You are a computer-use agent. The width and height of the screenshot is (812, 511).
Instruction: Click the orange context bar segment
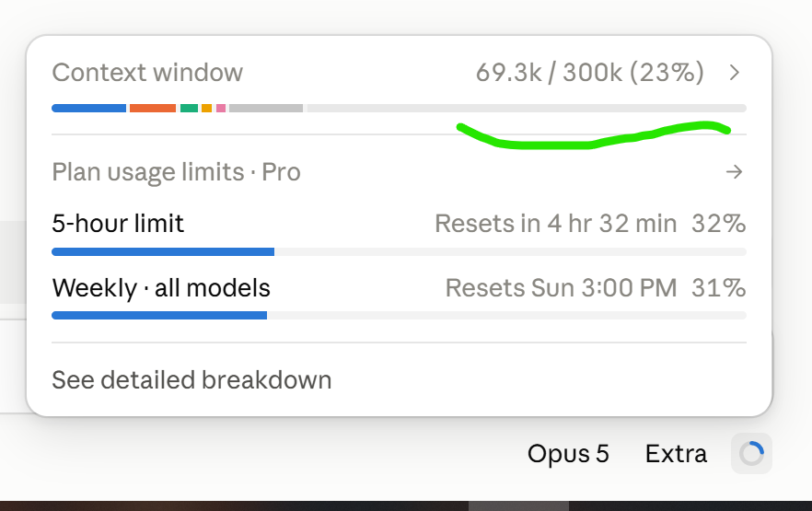(153, 109)
